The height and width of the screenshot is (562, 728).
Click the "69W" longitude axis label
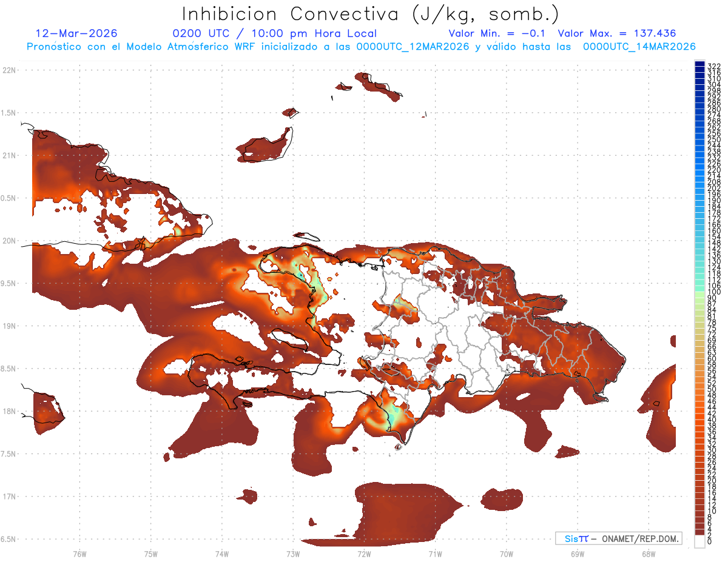pos(578,554)
